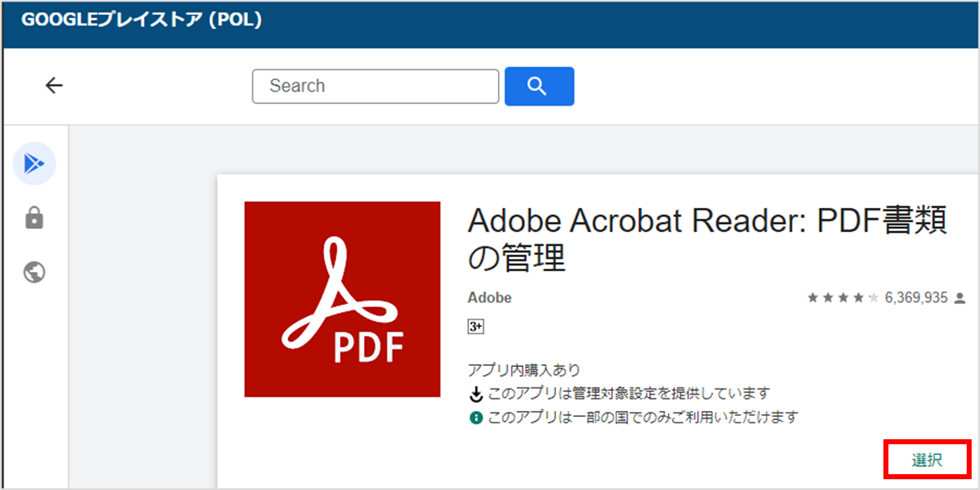Viewport: 980px width, 490px height.
Task: Click the managed configuration download icon
Action: tap(476, 393)
